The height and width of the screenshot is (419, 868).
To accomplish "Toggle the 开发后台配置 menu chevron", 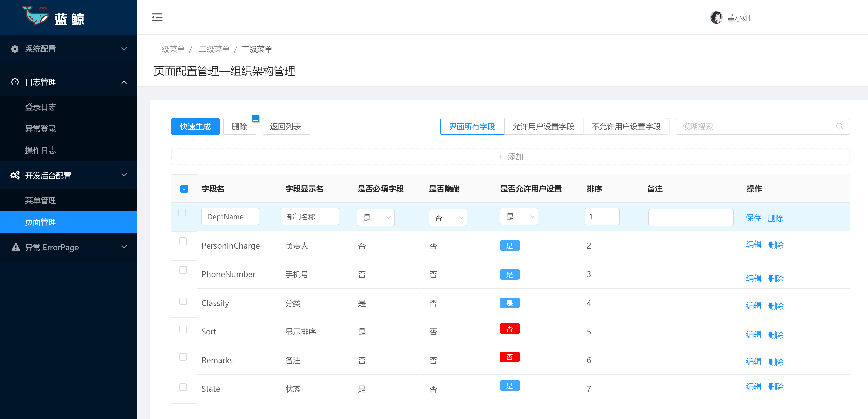I will click(124, 175).
